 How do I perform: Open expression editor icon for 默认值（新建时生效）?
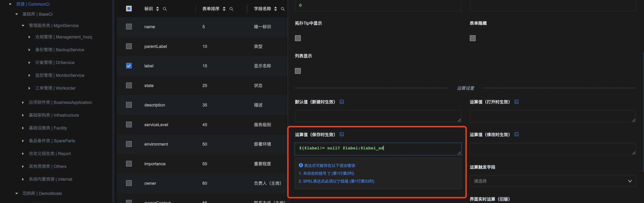pos(342,102)
